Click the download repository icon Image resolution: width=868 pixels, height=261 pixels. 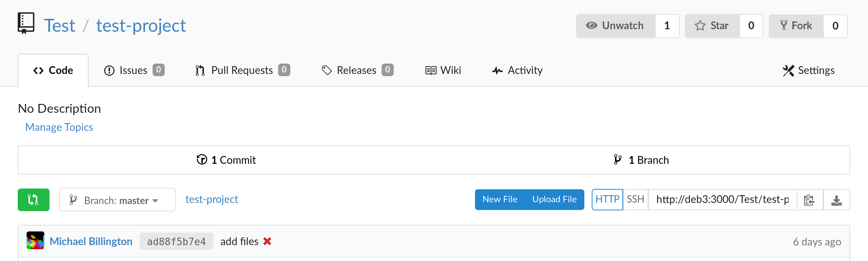point(836,200)
